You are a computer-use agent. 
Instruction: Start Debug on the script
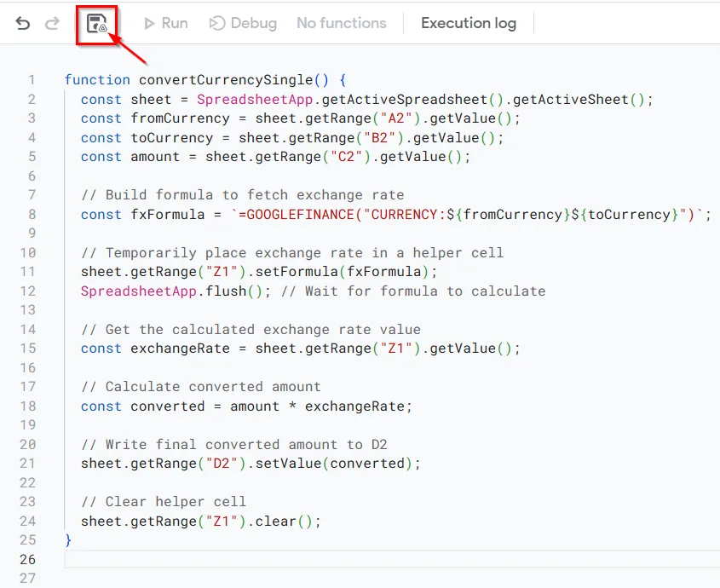click(x=243, y=23)
